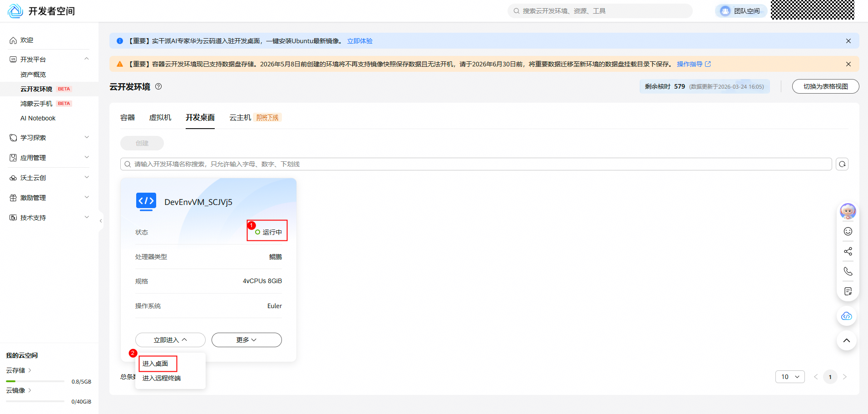Click the 激励管理 gift icon
Viewport: 868px width, 414px height.
click(x=13, y=198)
